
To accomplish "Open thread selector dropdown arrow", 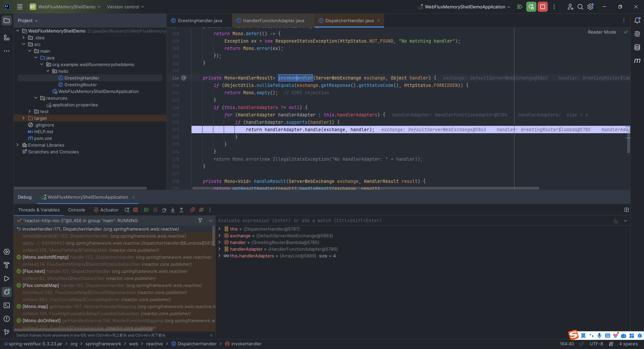I will click(x=211, y=221).
